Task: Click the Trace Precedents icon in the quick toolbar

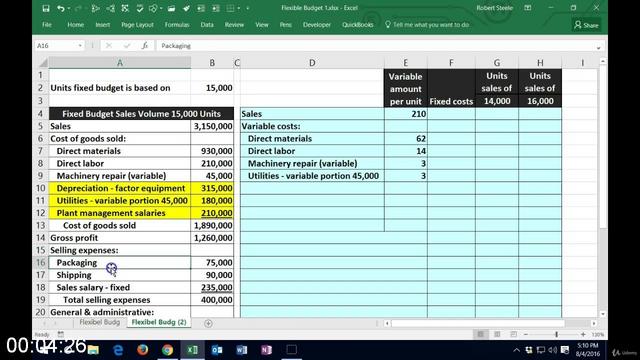Action: [95, 8]
